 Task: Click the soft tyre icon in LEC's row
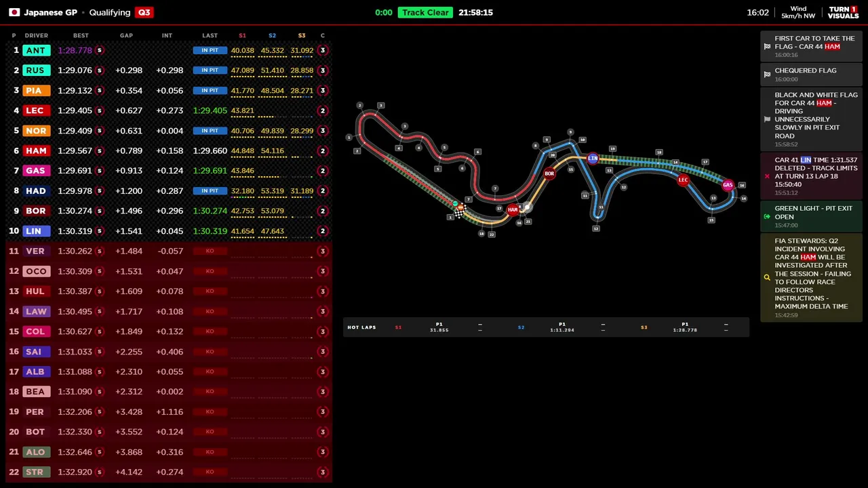coord(100,110)
